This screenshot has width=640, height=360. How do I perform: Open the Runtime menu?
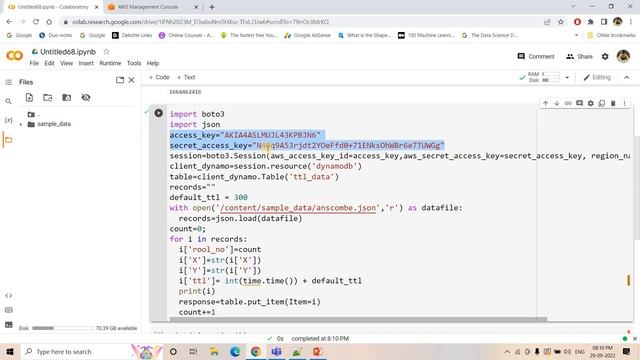[x=110, y=63]
